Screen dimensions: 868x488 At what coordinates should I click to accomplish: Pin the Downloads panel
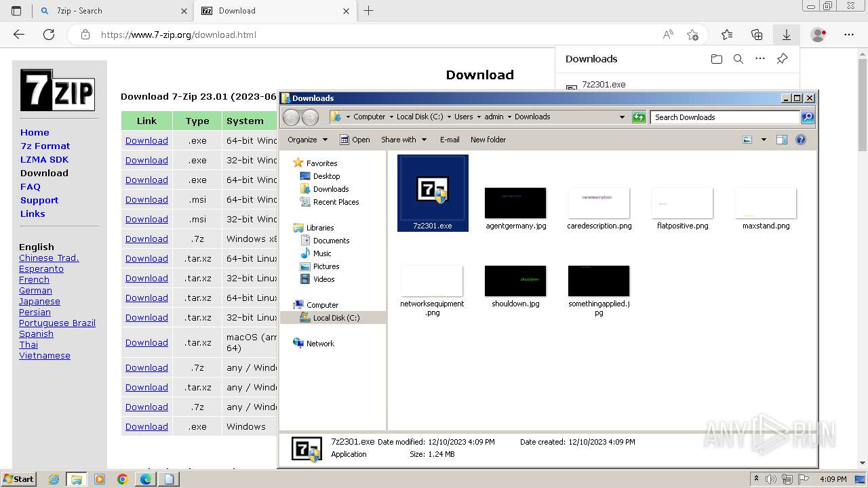tap(782, 59)
